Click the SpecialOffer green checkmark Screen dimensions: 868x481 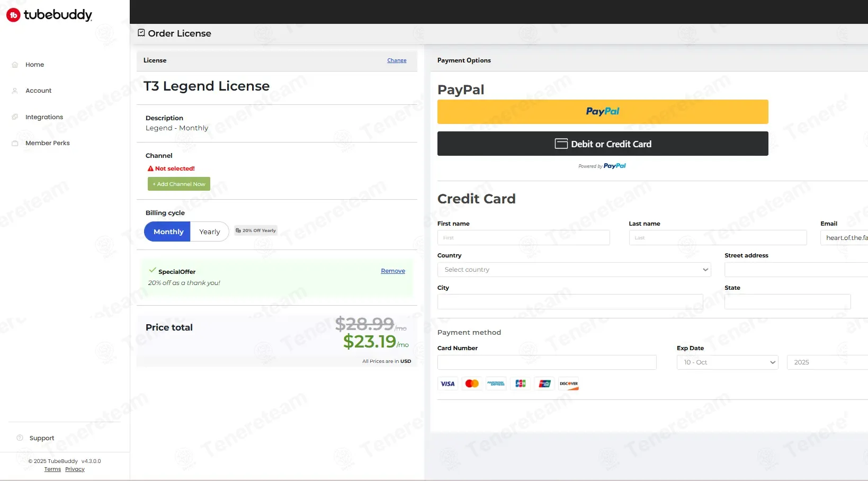(153, 270)
